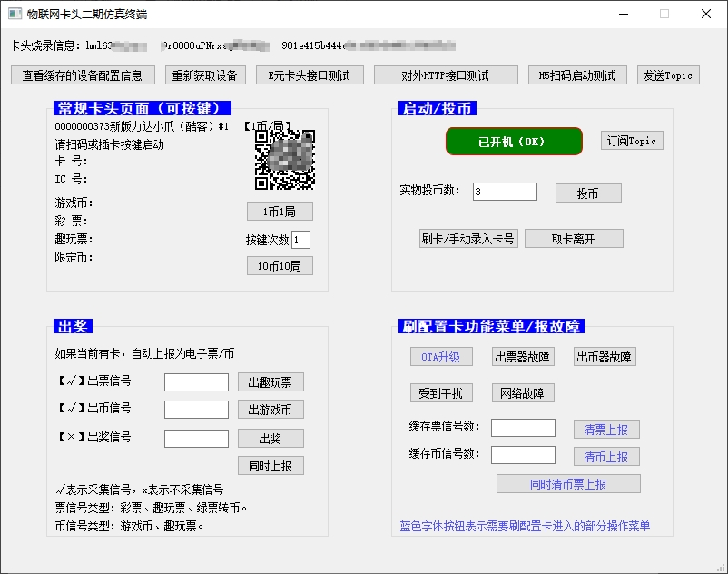Click the 订阅Topic button
The height and width of the screenshot is (574, 728).
coord(632,141)
